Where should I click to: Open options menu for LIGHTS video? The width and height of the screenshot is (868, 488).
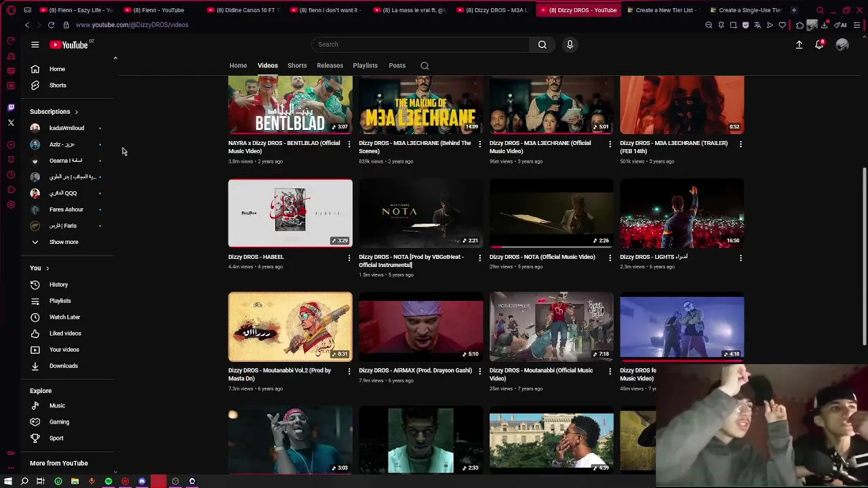[x=741, y=258]
